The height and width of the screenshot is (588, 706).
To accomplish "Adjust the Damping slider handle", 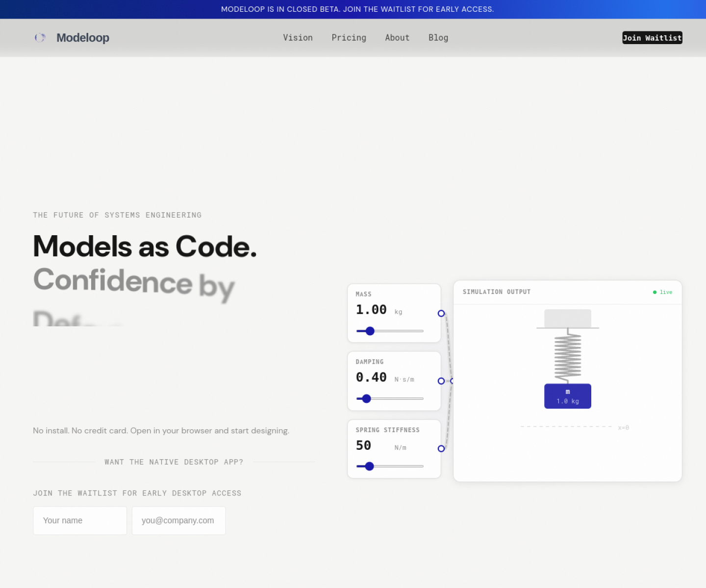I will (367, 399).
